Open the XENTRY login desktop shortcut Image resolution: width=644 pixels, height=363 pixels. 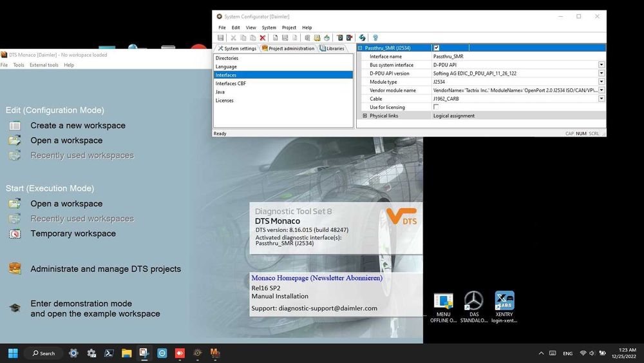(x=504, y=307)
